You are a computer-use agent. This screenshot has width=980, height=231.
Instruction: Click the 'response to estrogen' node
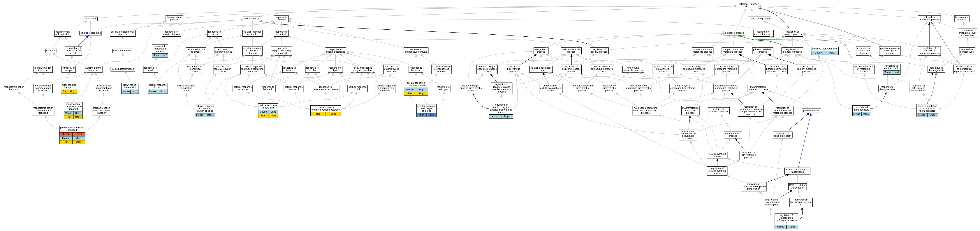(443, 88)
